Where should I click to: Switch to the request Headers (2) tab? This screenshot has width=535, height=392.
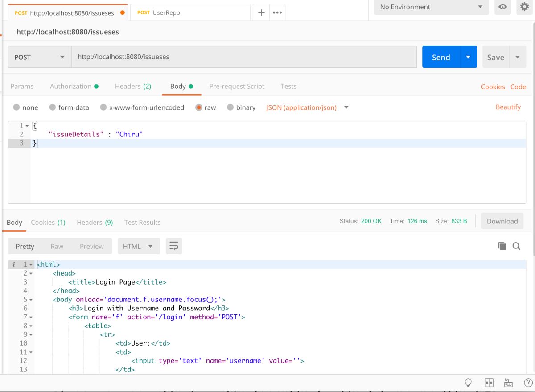click(x=133, y=86)
